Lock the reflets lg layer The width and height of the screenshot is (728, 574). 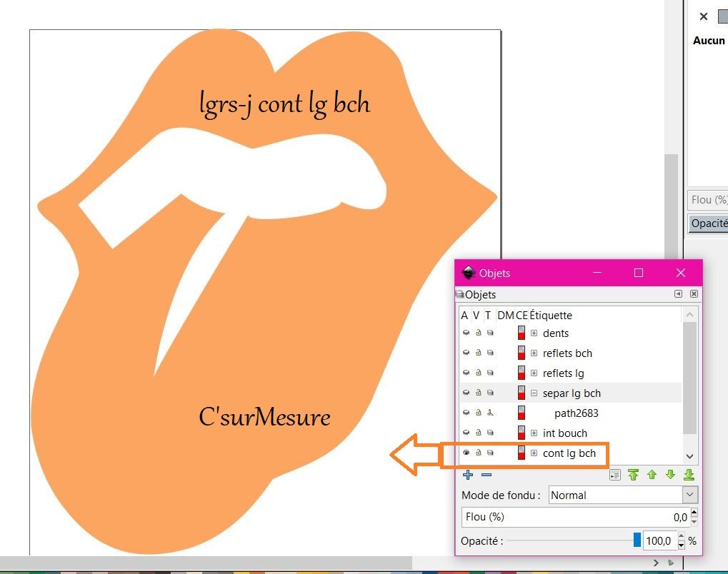tap(478, 373)
